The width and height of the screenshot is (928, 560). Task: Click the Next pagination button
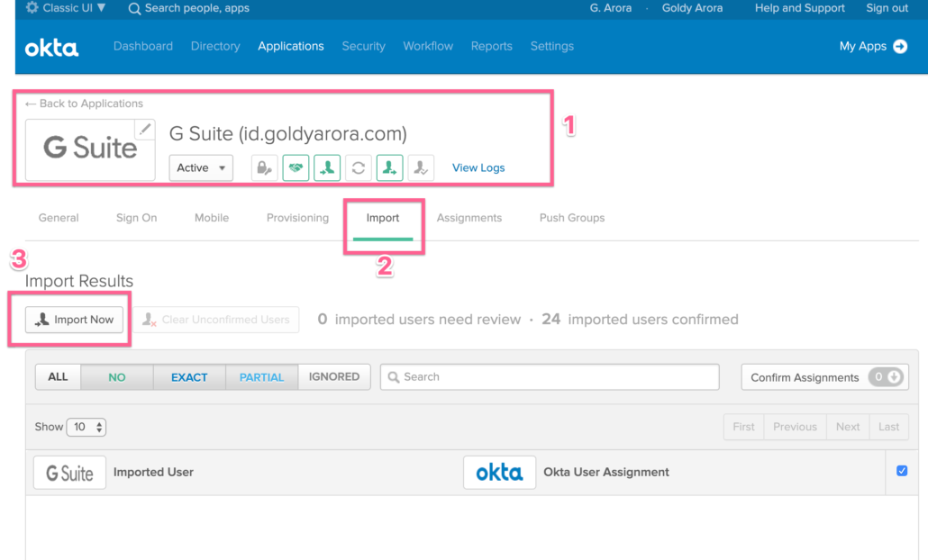[x=848, y=427]
